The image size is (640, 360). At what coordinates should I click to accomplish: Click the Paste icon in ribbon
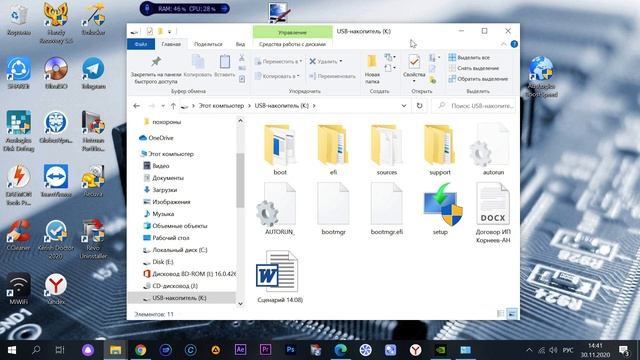tap(224, 62)
